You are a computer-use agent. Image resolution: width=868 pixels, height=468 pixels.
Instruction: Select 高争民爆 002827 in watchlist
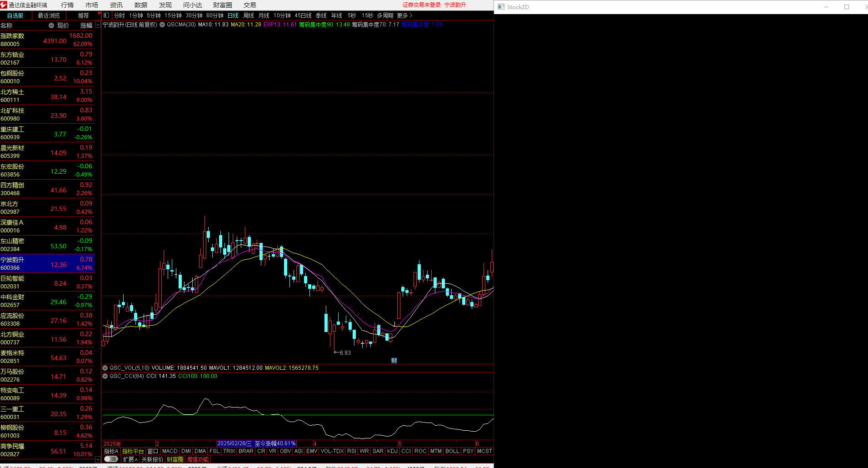coord(47,450)
